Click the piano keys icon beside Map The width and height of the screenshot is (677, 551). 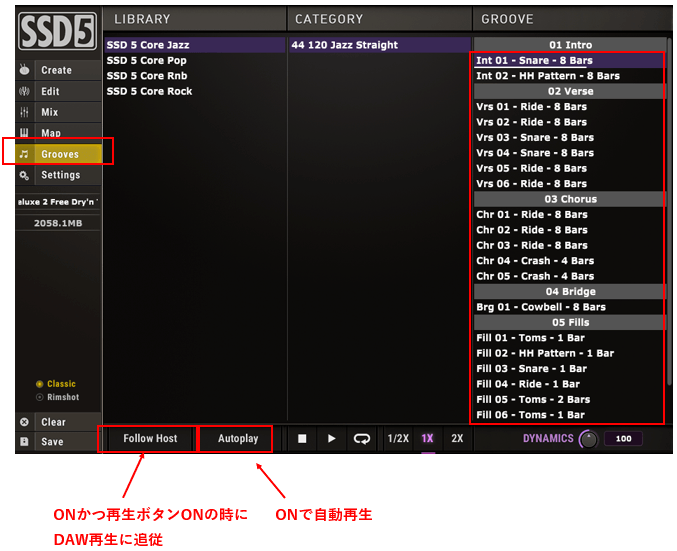pyautogui.click(x=25, y=133)
